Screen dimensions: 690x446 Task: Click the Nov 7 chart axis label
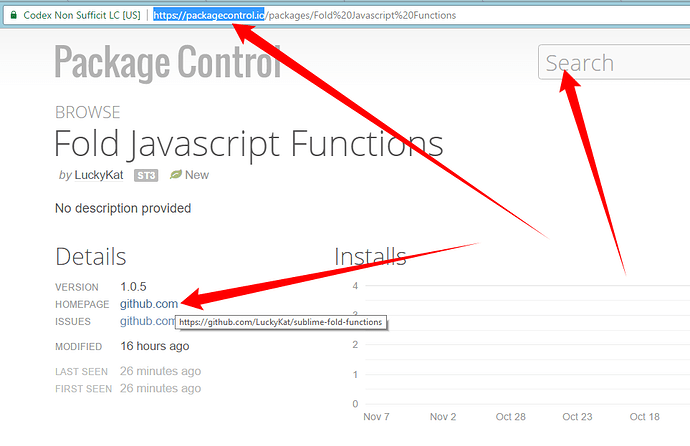coord(375,417)
